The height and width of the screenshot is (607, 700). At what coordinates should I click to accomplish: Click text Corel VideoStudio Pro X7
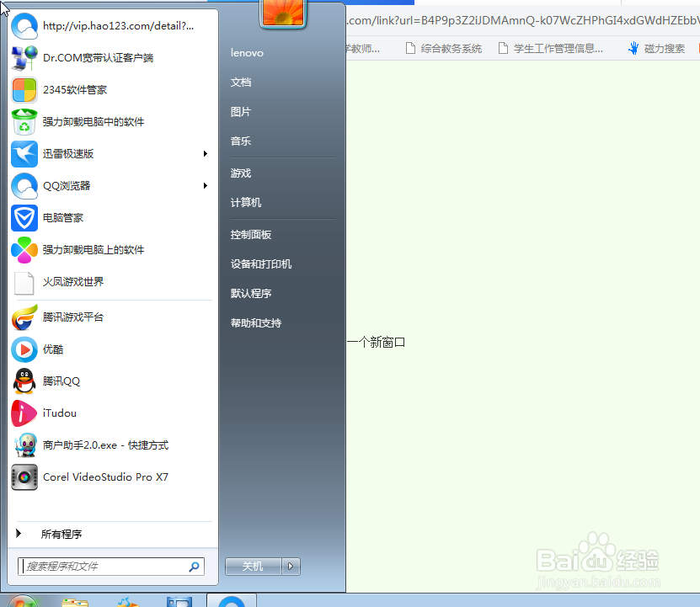[105, 477]
